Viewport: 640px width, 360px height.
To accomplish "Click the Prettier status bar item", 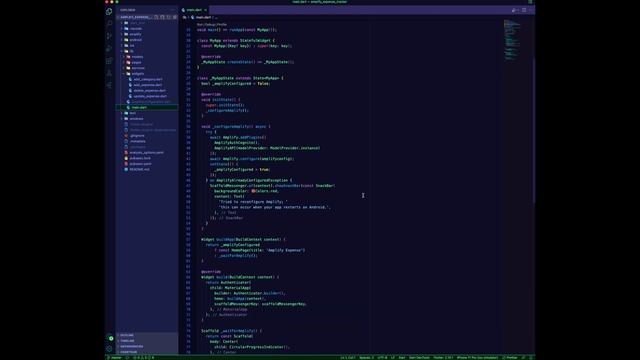I will [x=510, y=358].
